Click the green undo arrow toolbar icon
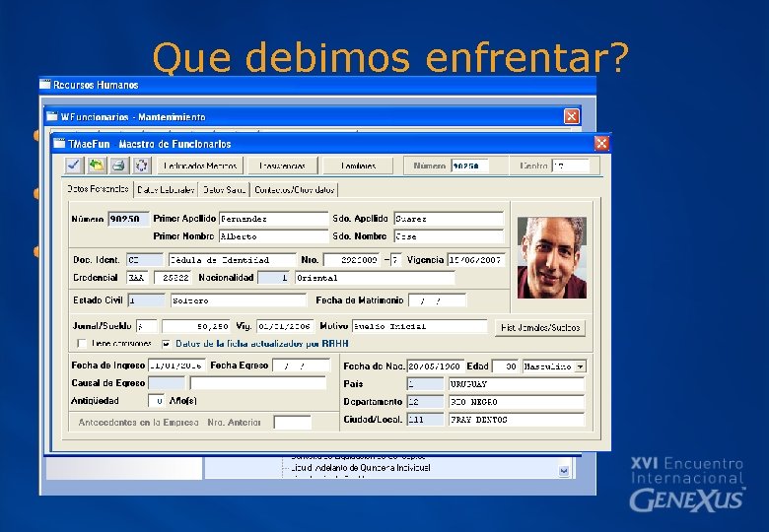This screenshot has height=532, width=769. 97,166
